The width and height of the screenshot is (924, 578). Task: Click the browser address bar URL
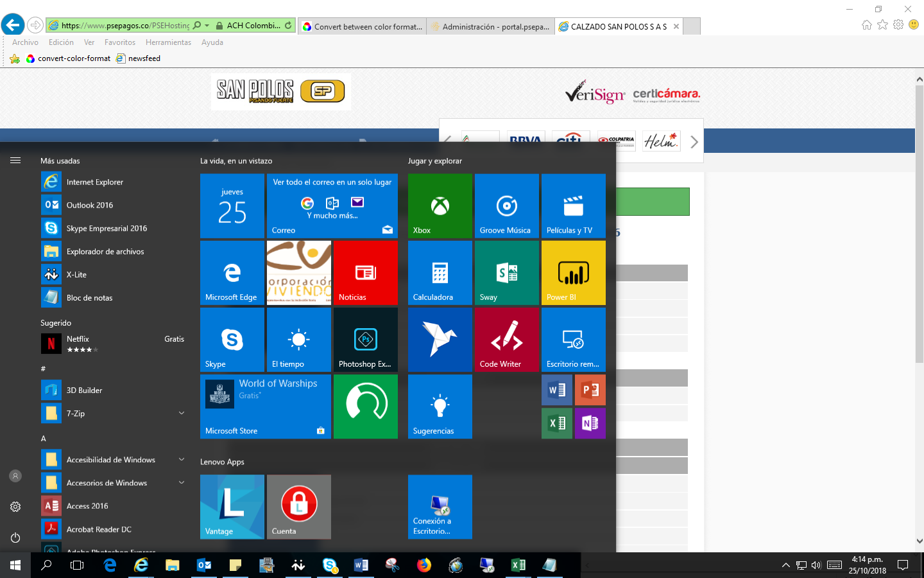coord(125,26)
